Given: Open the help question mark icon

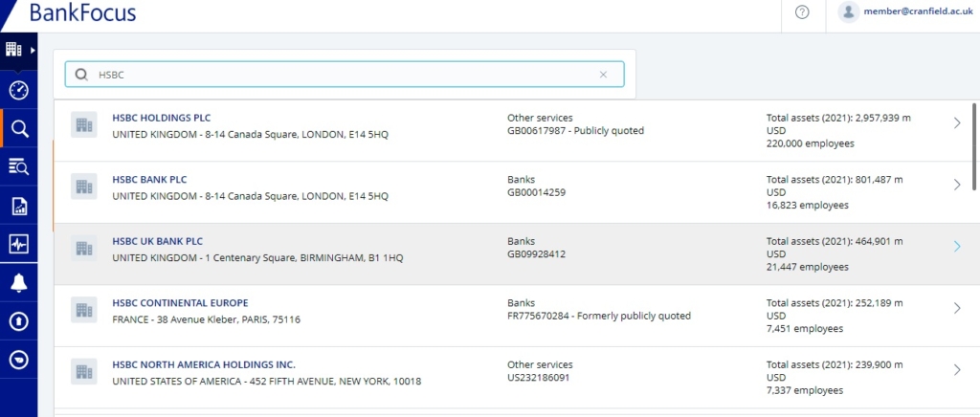Looking at the screenshot, I should pyautogui.click(x=802, y=12).
